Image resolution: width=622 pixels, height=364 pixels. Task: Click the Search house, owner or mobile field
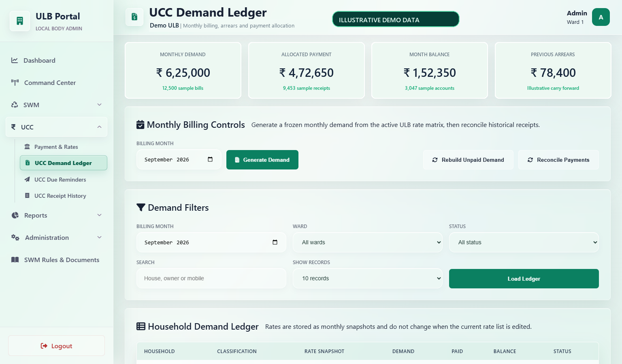click(x=211, y=278)
